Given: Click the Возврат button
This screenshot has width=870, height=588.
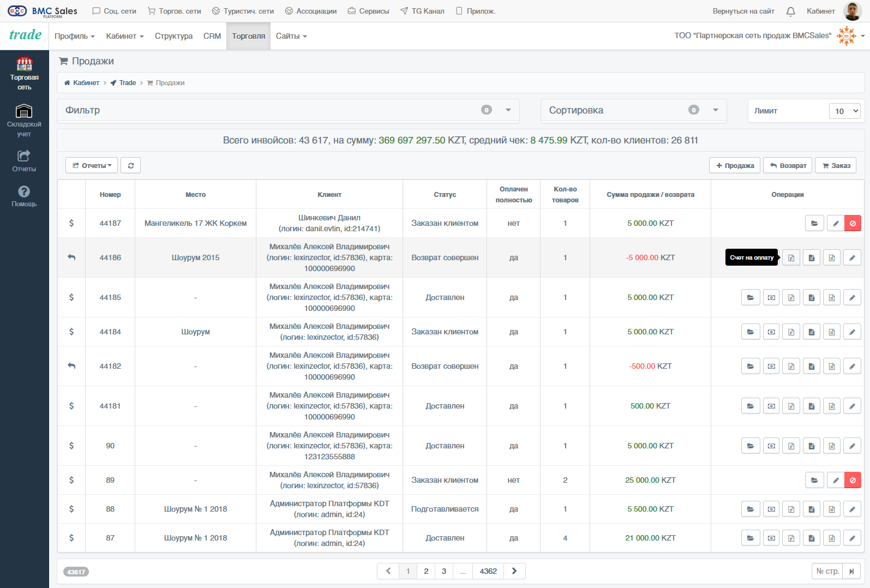Looking at the screenshot, I should coord(788,165).
